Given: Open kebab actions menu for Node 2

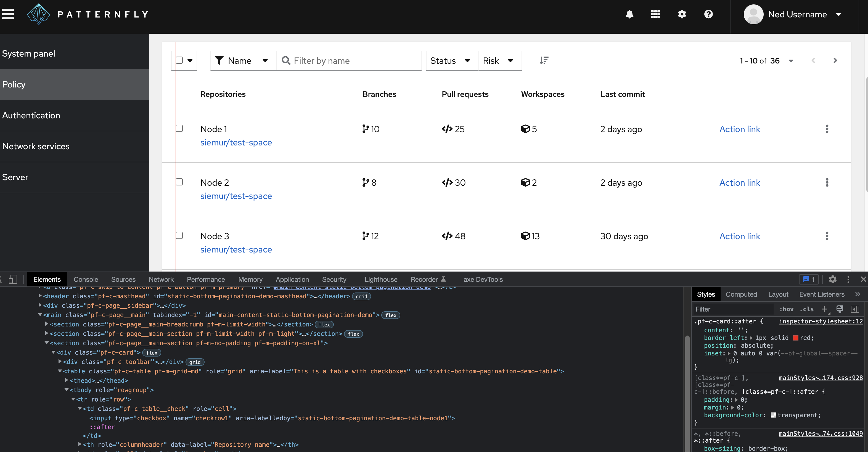Looking at the screenshot, I should coord(827,183).
